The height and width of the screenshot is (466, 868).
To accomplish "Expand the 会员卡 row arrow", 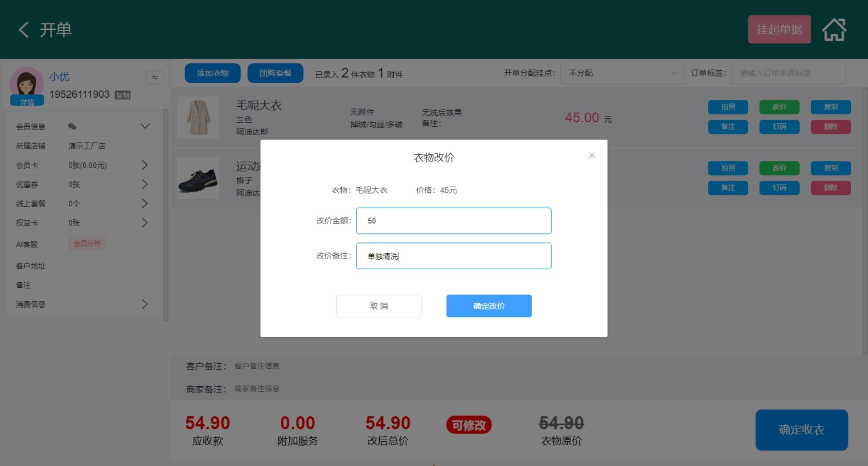I will click(145, 165).
